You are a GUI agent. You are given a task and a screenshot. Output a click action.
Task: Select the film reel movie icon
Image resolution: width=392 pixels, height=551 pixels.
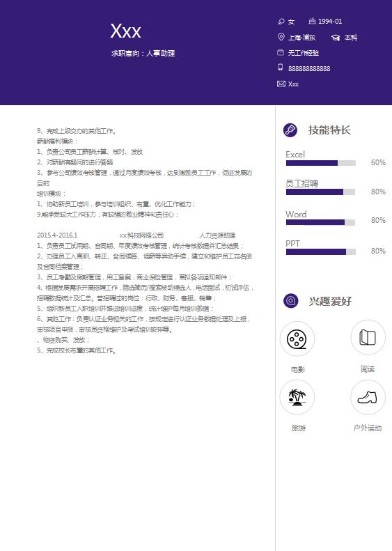[x=297, y=339]
